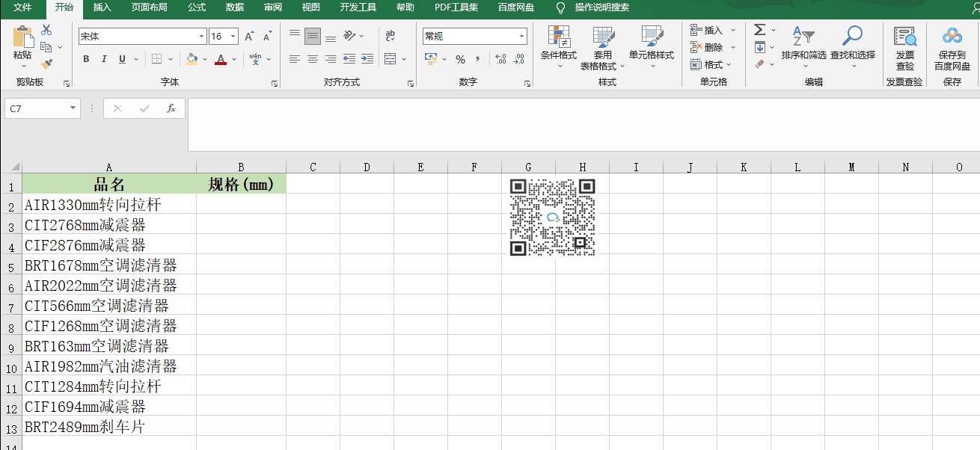The image size is (980, 450).
Task: Switch to the 公式 ribbon tab
Action: pyautogui.click(x=197, y=7)
